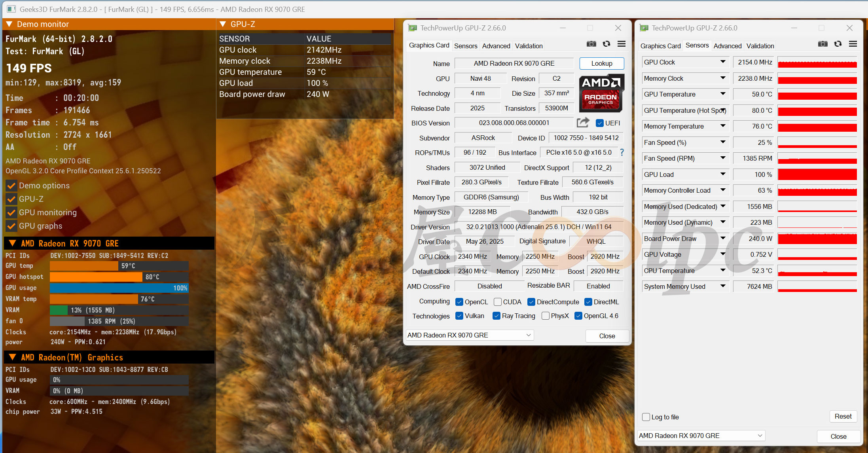868x453 pixels.
Task: Click the BIOS export share icon
Action: pos(583,123)
